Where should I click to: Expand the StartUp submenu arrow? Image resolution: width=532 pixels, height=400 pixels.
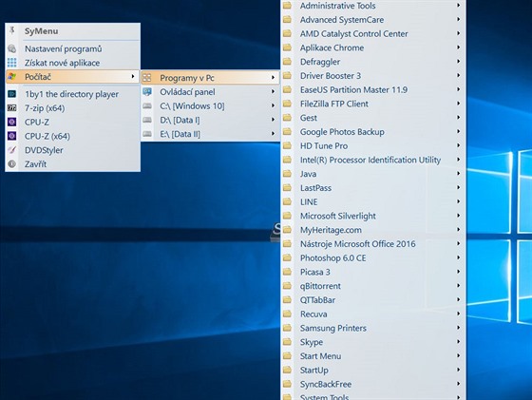(x=458, y=370)
